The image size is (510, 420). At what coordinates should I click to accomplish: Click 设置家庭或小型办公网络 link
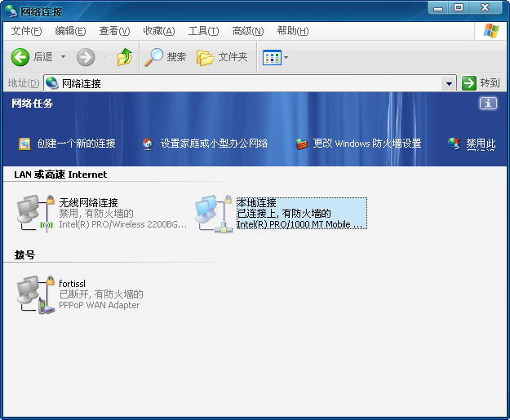point(214,144)
